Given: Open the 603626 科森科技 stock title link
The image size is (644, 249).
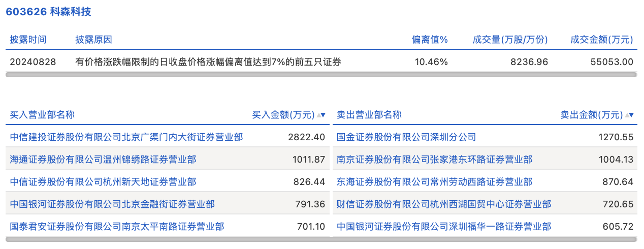Looking at the screenshot, I should click(49, 12).
